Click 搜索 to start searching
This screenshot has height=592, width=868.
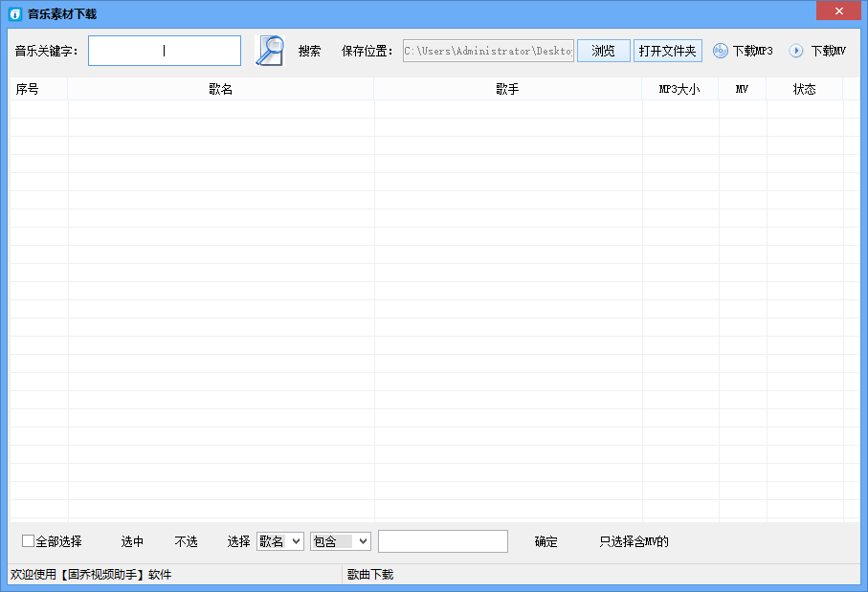pos(308,51)
